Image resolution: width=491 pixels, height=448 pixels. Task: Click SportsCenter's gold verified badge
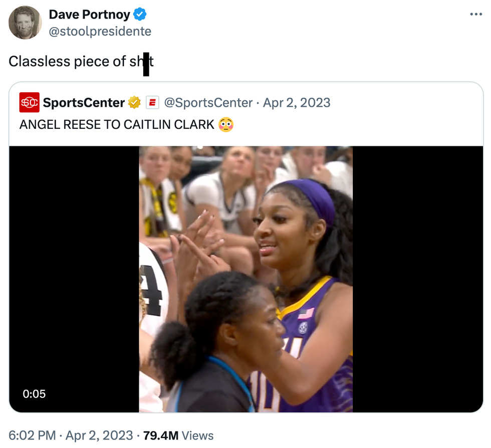coord(134,103)
